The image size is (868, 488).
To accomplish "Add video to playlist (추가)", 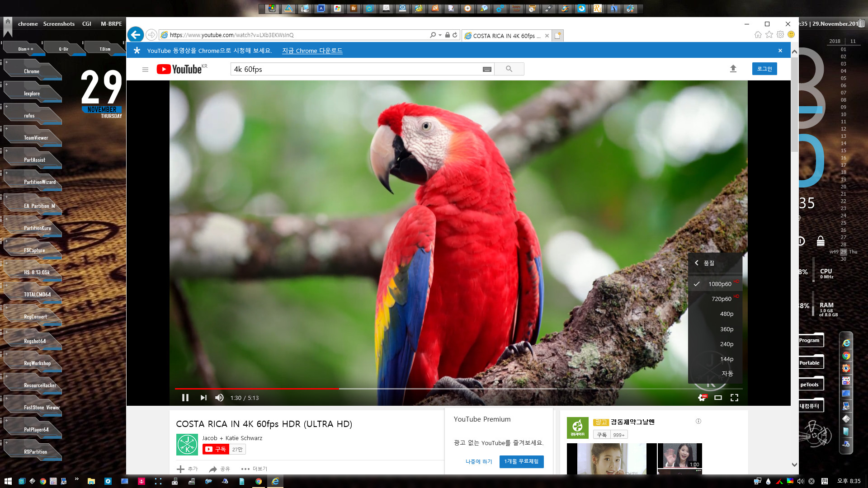I will [187, 469].
